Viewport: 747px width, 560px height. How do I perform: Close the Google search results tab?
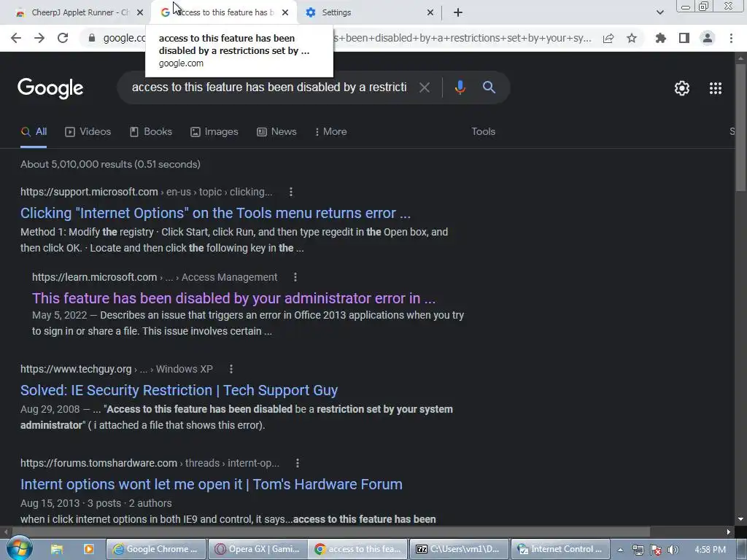pos(285,12)
